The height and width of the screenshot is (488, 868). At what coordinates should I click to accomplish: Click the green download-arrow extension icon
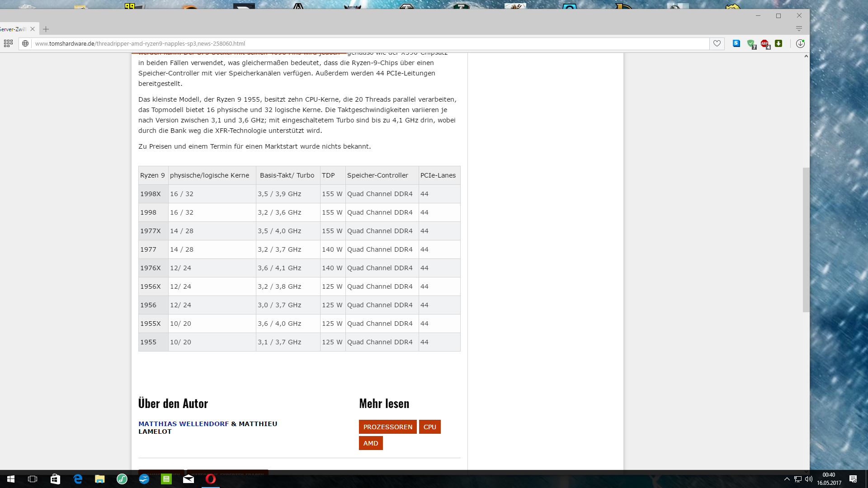point(778,43)
